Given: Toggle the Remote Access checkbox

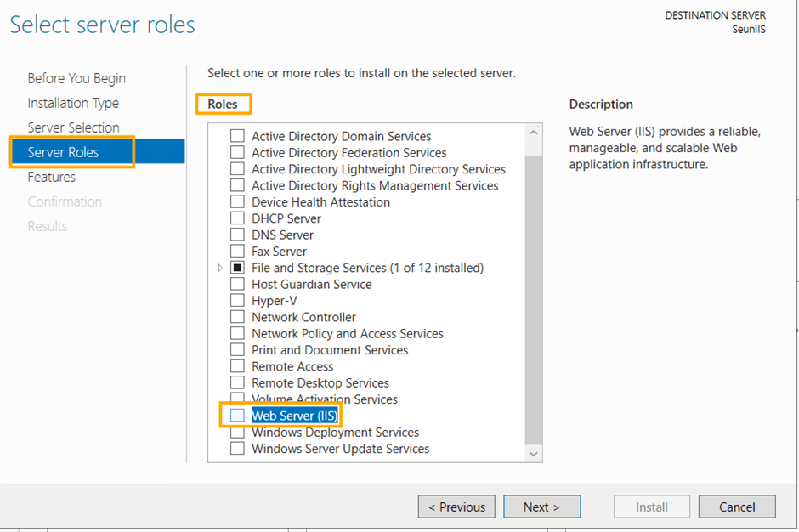Looking at the screenshot, I should coord(237,366).
